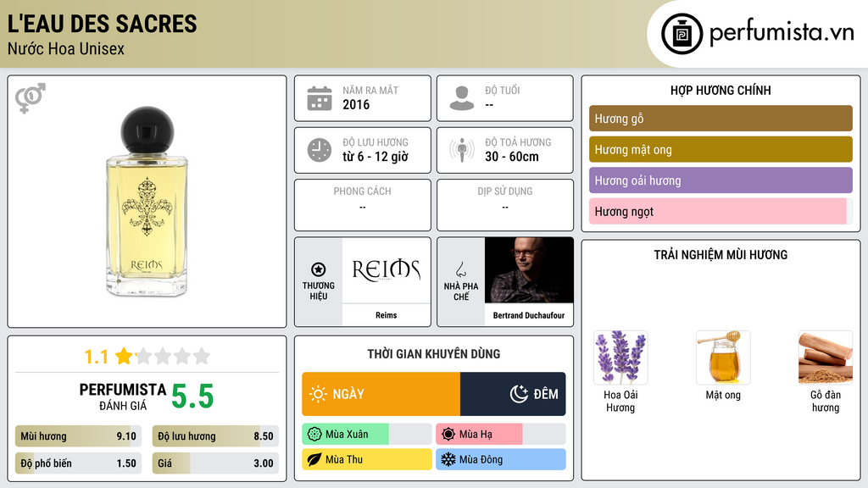The image size is (868, 488).
Task: Click the Thời gian khuyên dùng heading
Action: coord(434,354)
